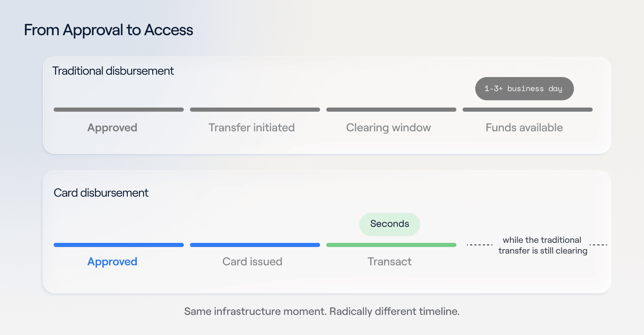Select the blue bar above 'Card issued'
Viewport: 644px width, 335px height.
click(255, 245)
